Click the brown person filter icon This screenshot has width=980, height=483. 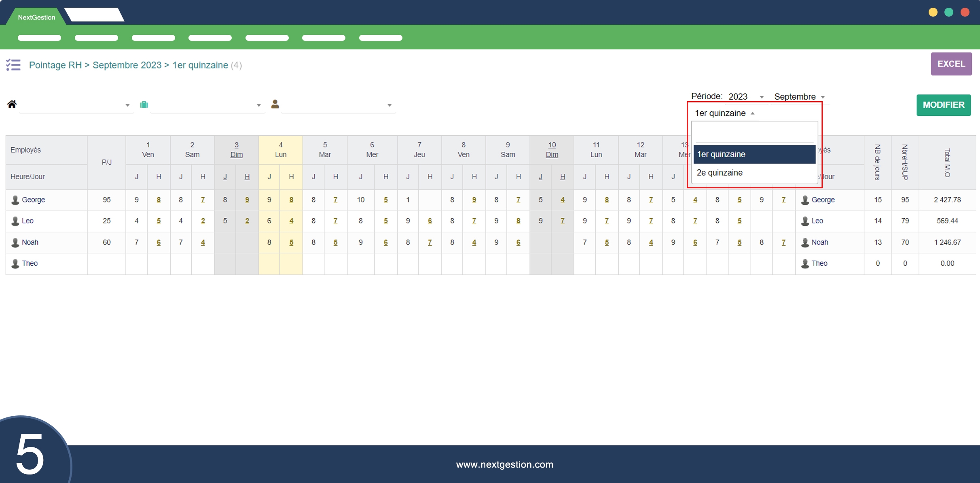[x=275, y=104]
